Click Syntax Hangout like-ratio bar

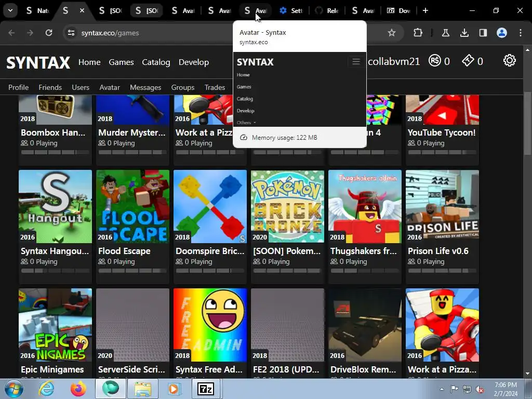[x=55, y=271]
